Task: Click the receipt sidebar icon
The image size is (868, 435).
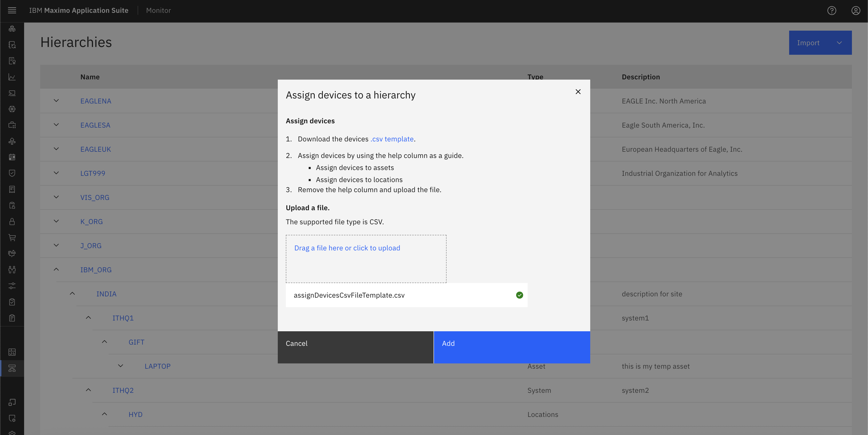Action: click(12, 189)
